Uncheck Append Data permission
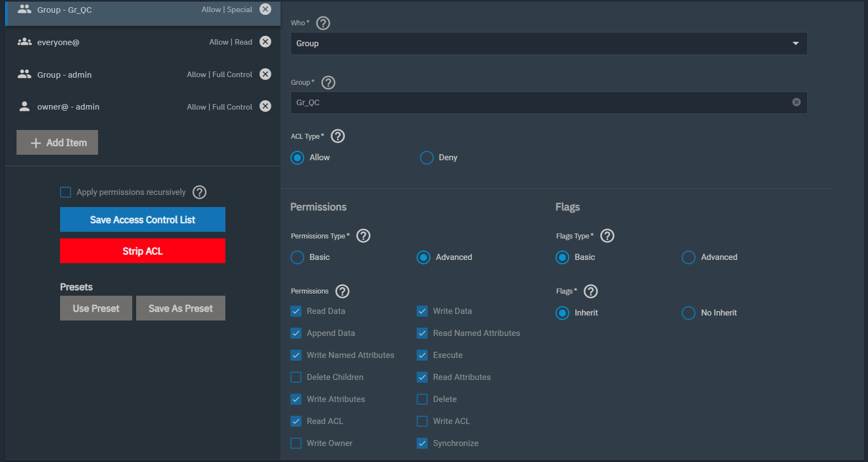 pyautogui.click(x=296, y=333)
